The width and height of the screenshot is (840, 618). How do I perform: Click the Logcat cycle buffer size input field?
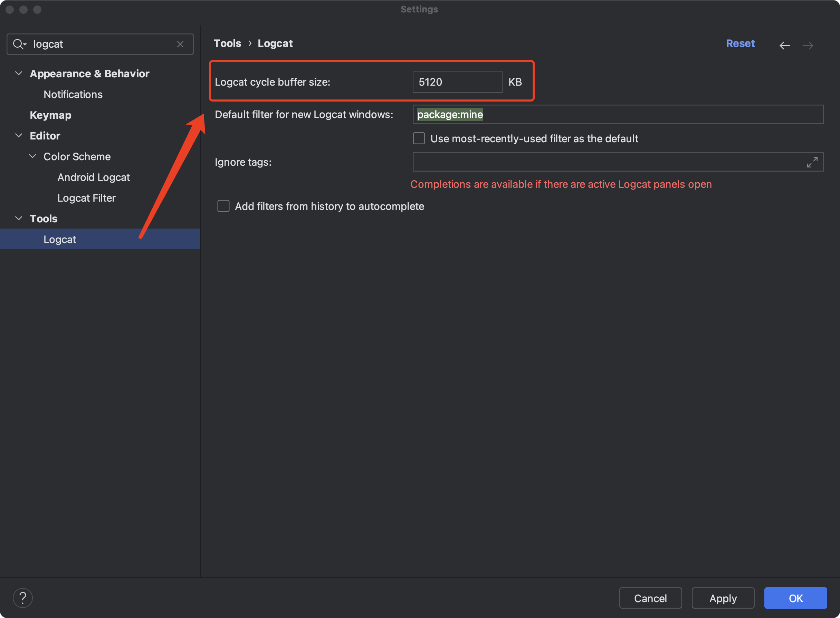tap(457, 81)
